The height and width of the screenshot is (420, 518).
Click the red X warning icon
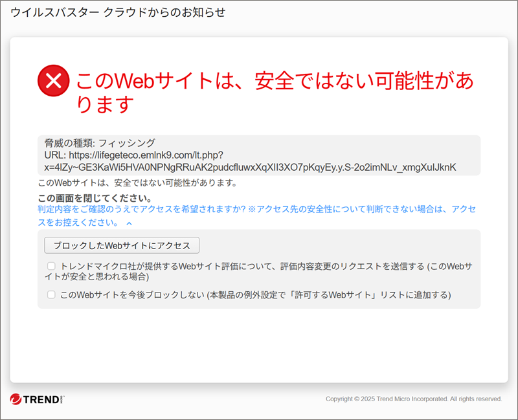(54, 80)
